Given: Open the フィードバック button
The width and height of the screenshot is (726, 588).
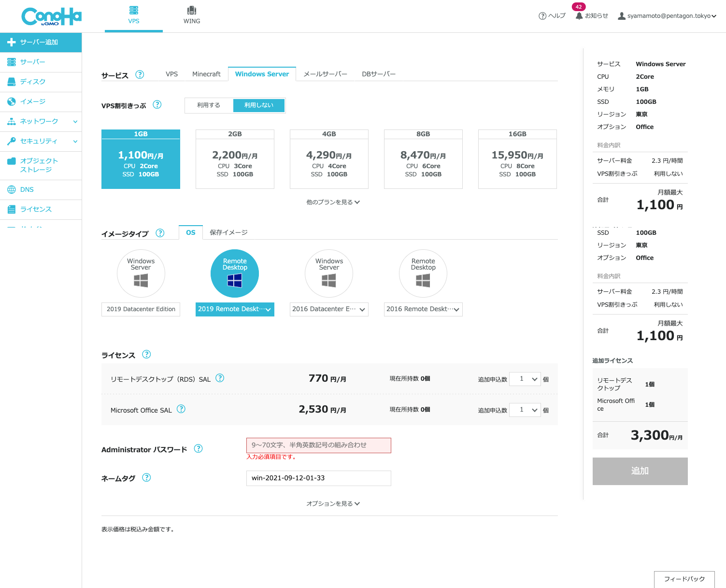Looking at the screenshot, I should 684,579.
